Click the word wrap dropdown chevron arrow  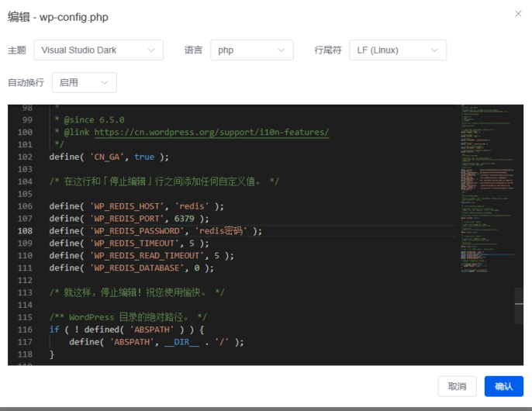105,82
